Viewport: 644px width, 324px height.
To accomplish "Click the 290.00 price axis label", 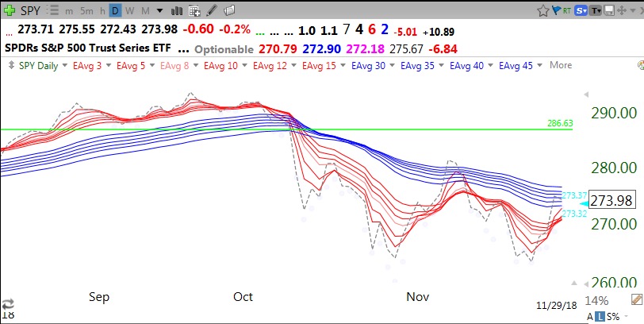I will [x=614, y=112].
